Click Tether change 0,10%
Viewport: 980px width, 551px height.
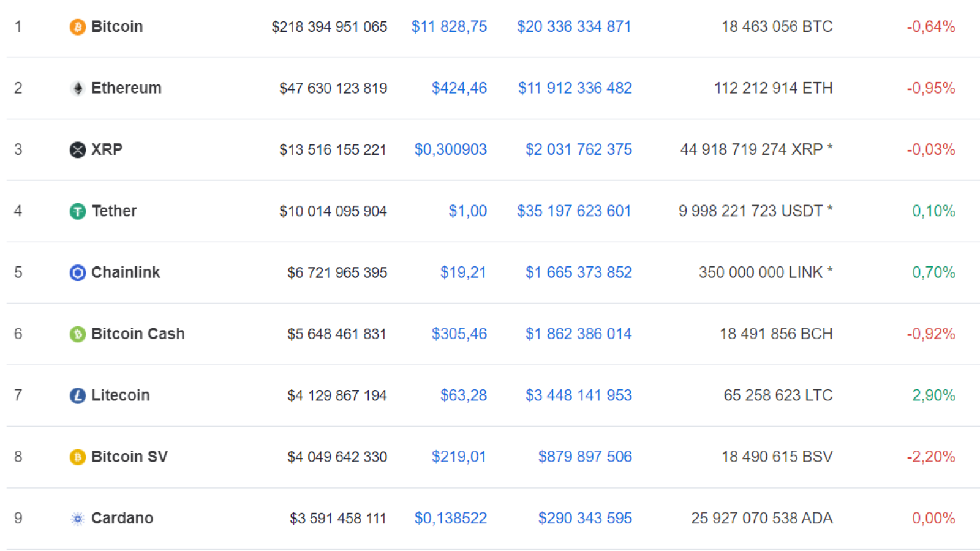[934, 211]
